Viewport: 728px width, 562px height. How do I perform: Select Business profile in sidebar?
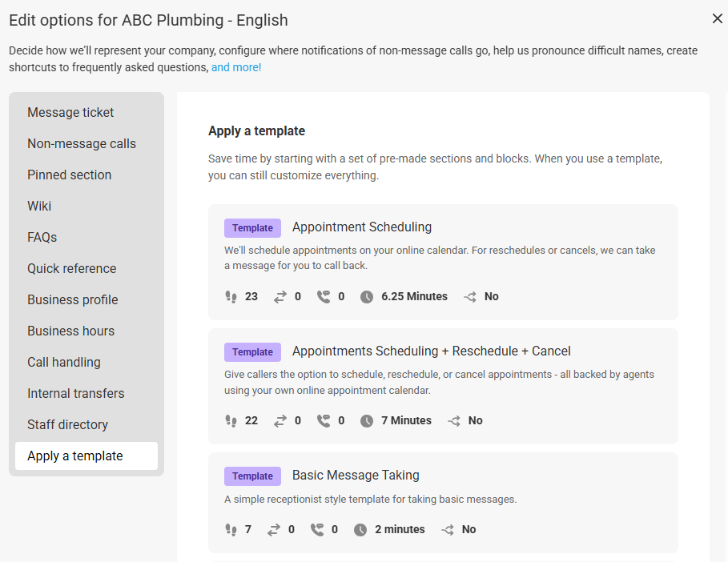point(86,299)
